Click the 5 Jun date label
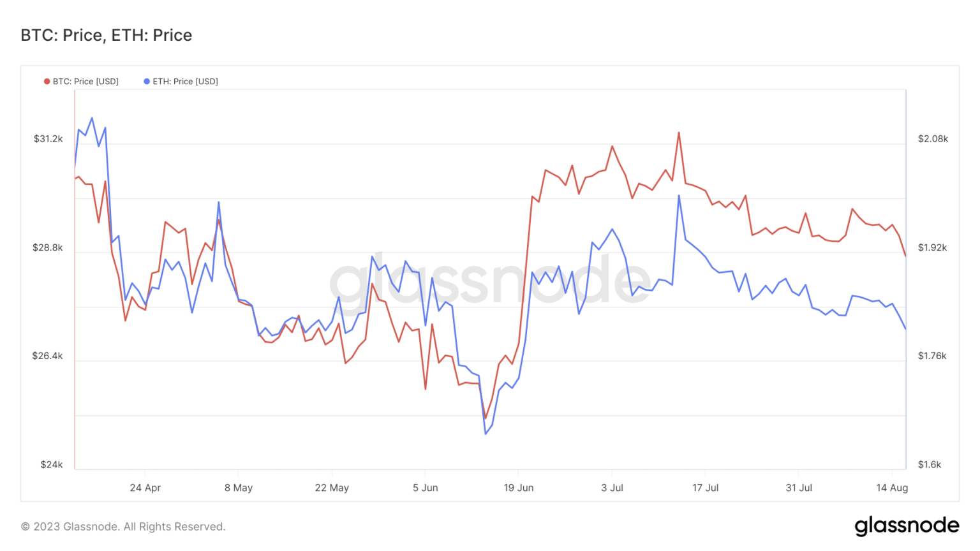980x551 pixels. point(425,488)
